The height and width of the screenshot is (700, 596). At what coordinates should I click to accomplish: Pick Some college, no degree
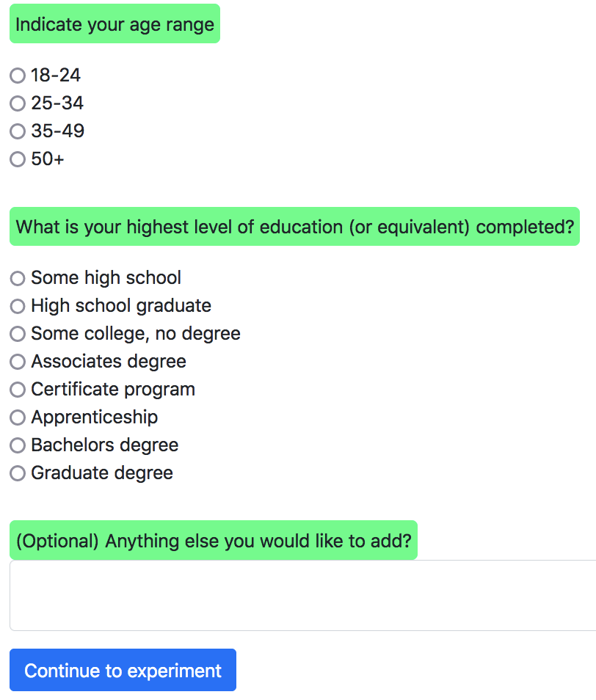click(x=18, y=334)
